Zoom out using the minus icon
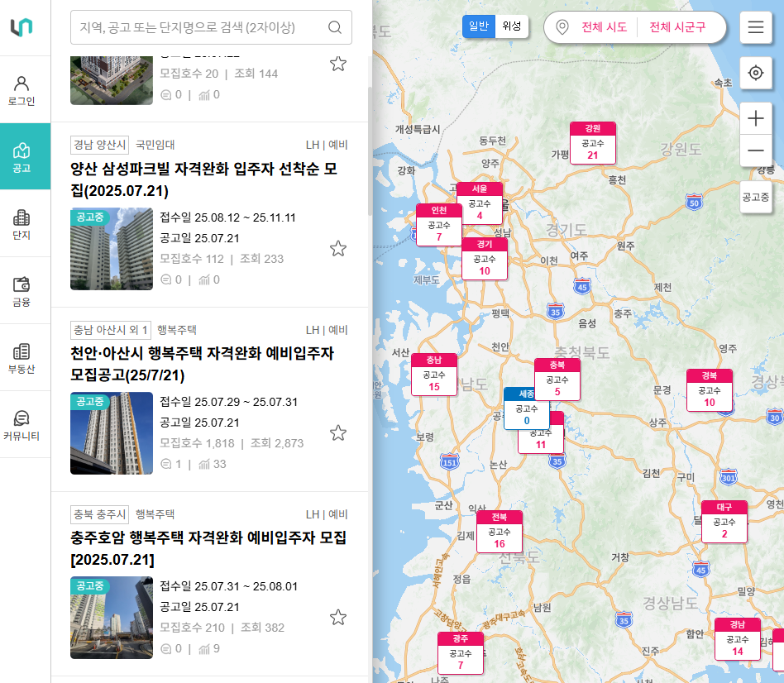This screenshot has height=683, width=784. point(755,150)
